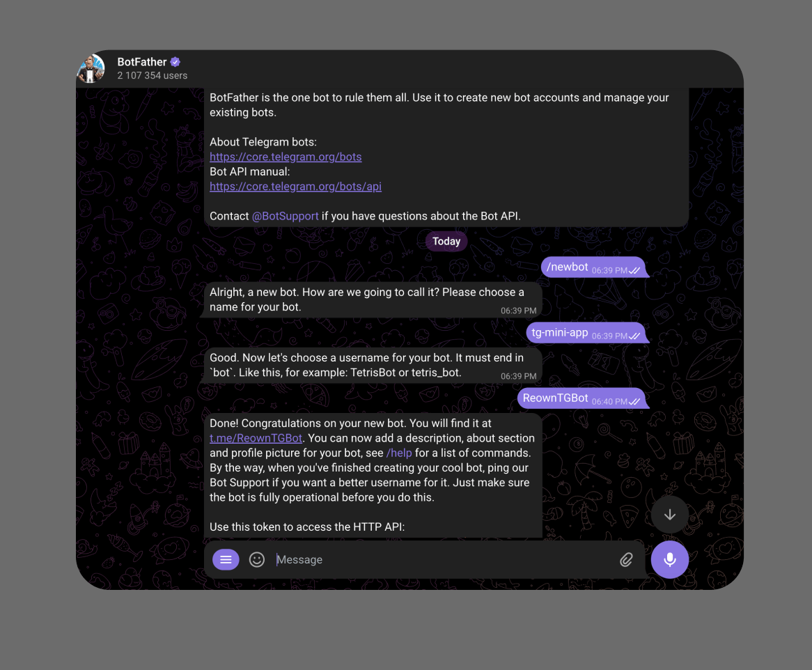Attach a file with the paperclip icon
Image resolution: width=812 pixels, height=670 pixels.
(626, 559)
